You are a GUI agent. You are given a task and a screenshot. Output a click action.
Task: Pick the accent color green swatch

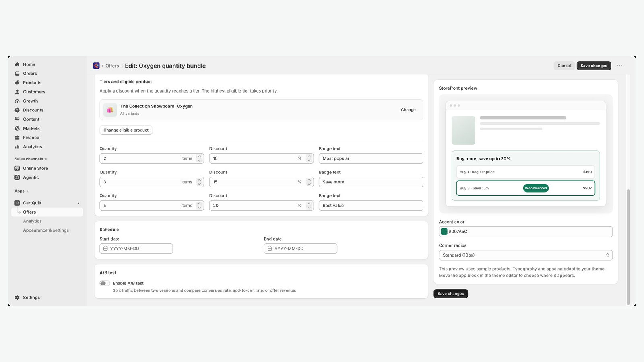(x=444, y=232)
